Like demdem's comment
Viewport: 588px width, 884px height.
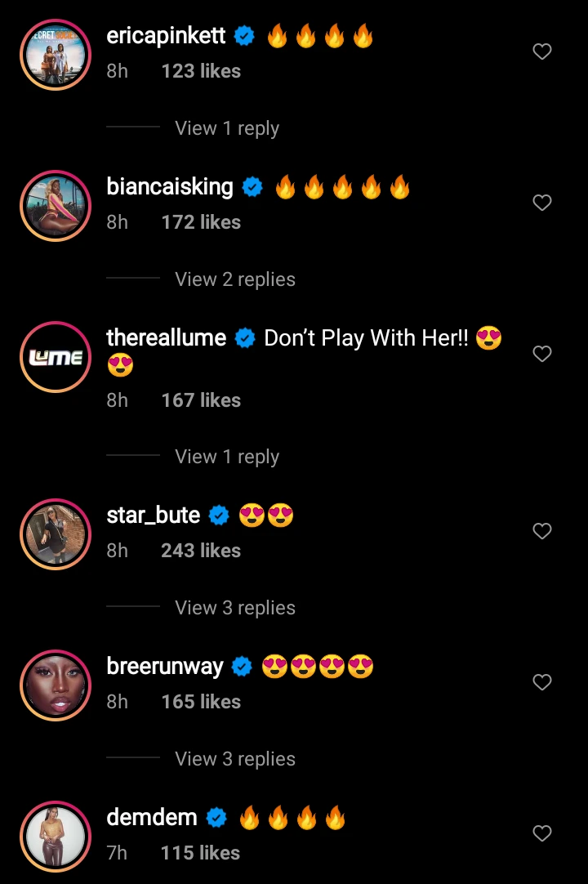click(x=541, y=833)
